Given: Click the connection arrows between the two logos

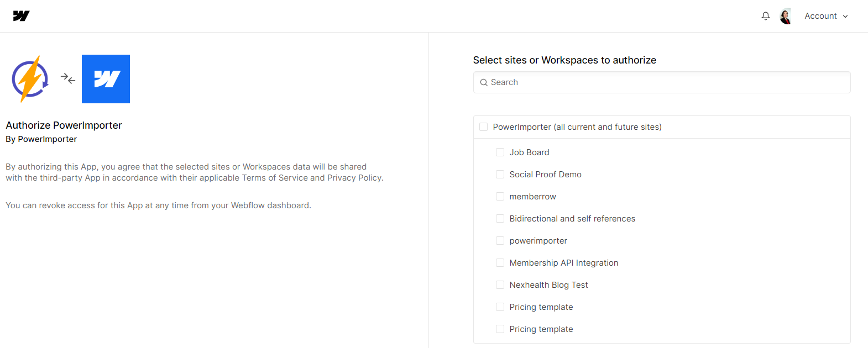Looking at the screenshot, I should coord(67,78).
